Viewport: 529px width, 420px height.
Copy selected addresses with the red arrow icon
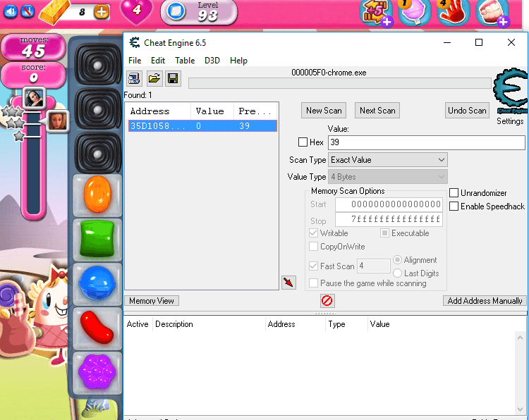[x=288, y=282]
